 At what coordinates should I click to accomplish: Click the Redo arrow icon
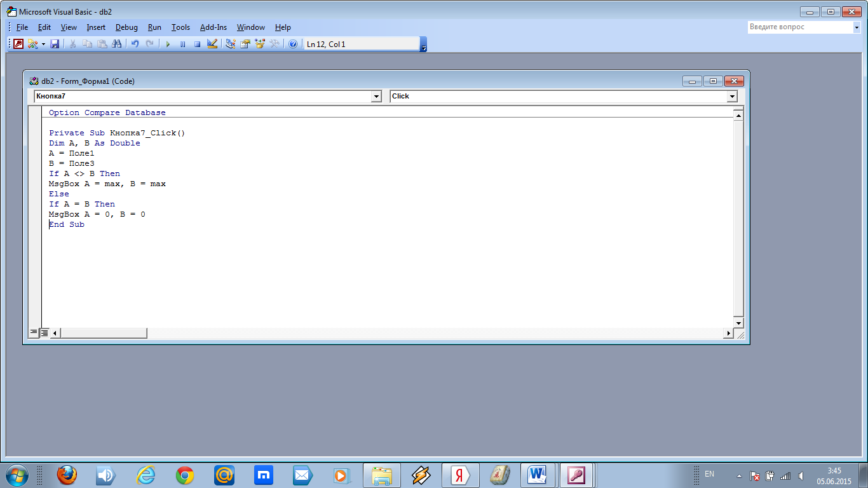pyautogui.click(x=149, y=44)
